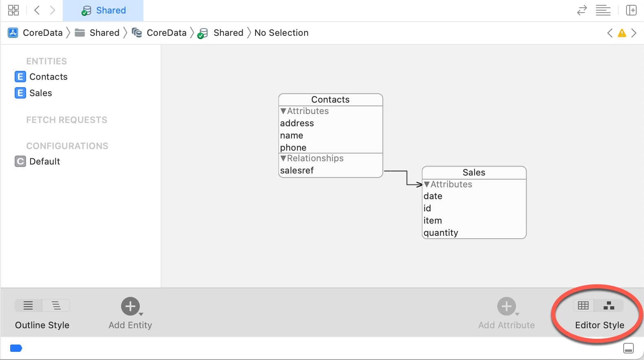Click the Contacts entity E icon

tap(20, 77)
